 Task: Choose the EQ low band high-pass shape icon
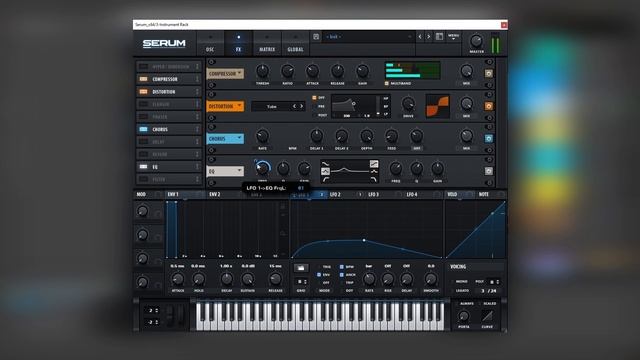(325, 179)
